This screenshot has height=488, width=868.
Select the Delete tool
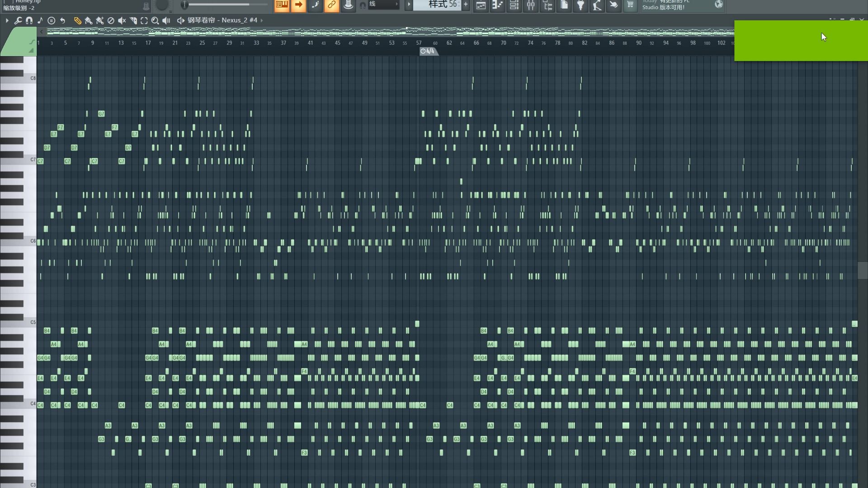point(111,20)
